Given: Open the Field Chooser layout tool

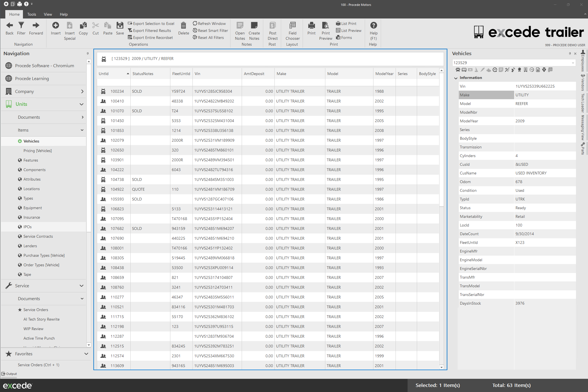Looking at the screenshot, I should click(292, 25).
